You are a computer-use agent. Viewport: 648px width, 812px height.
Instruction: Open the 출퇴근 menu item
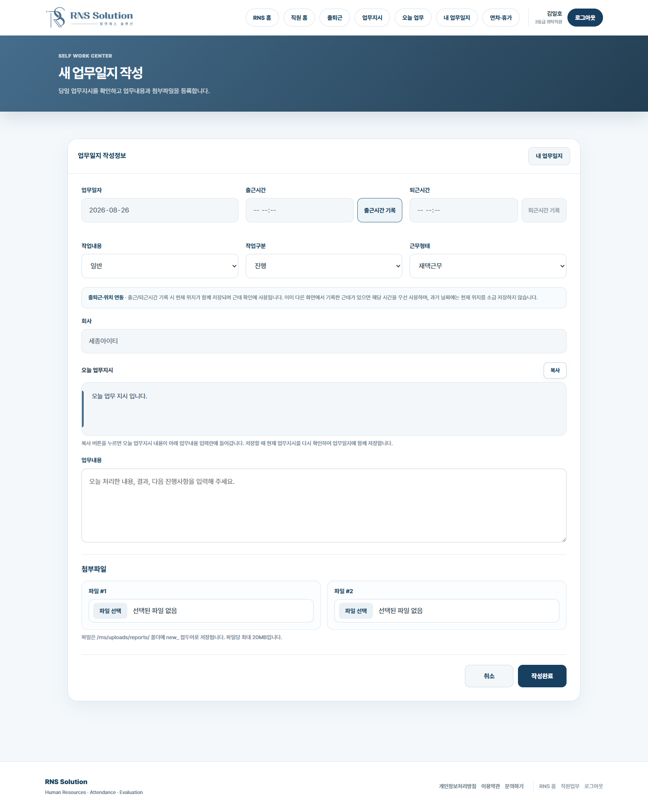[x=334, y=18]
